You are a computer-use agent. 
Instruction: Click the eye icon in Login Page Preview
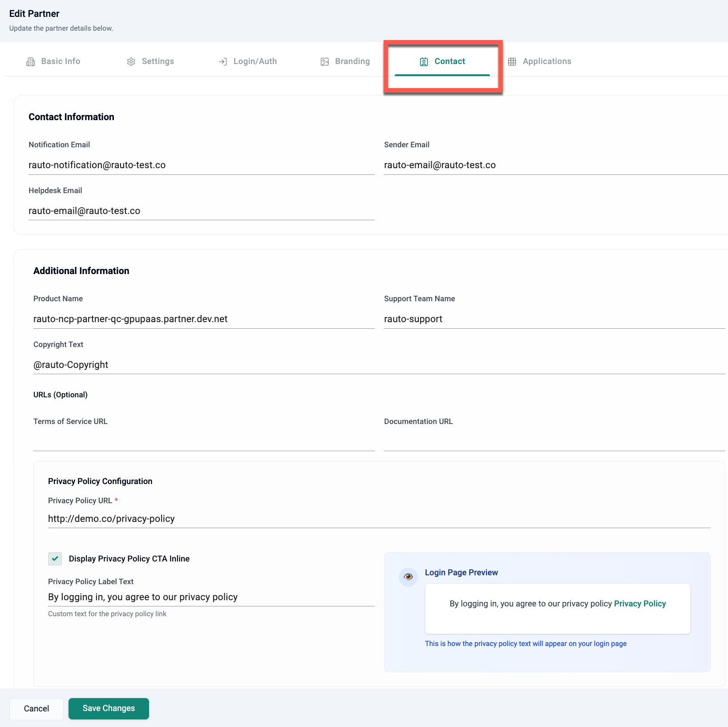408,577
